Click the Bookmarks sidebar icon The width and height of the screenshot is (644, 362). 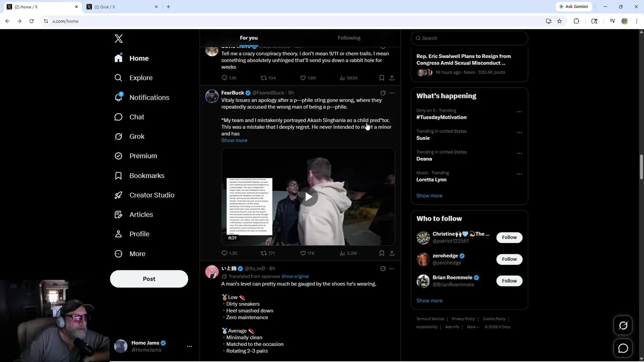click(x=118, y=175)
